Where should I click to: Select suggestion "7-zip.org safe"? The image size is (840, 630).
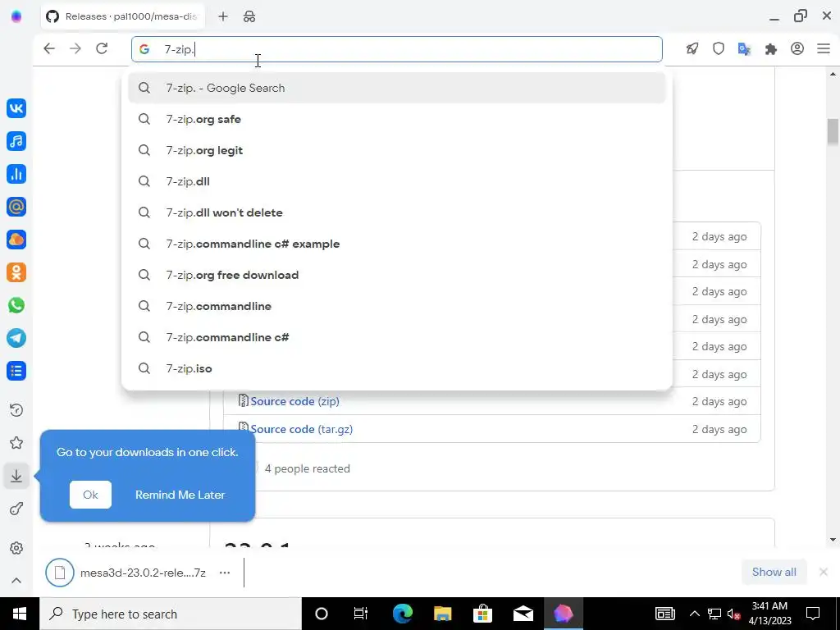[x=397, y=119]
